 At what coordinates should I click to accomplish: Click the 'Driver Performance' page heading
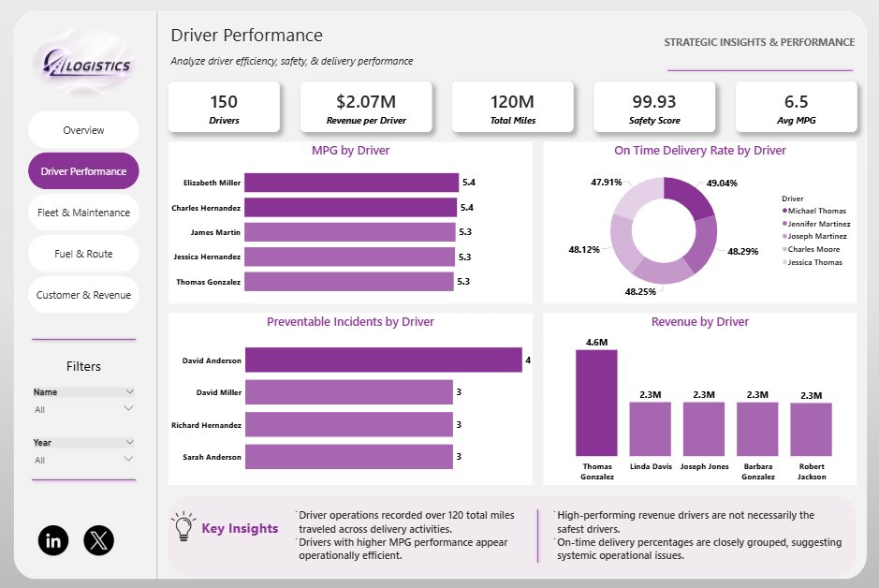[246, 36]
